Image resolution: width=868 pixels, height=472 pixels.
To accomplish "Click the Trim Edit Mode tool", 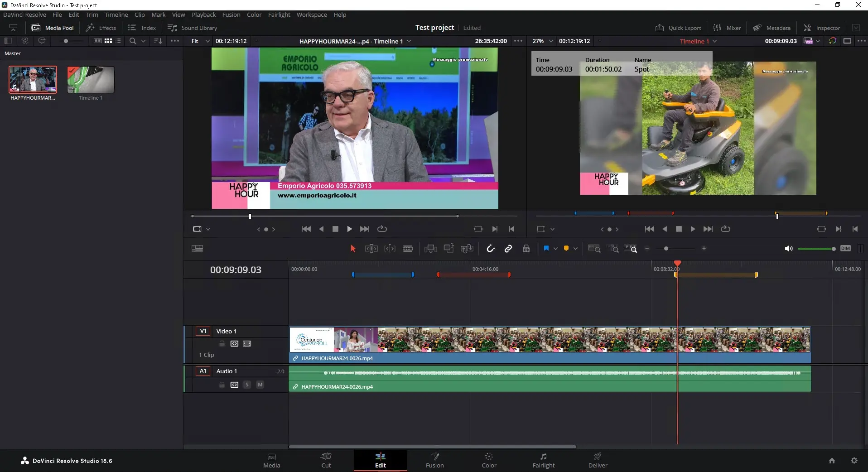I will click(371, 249).
